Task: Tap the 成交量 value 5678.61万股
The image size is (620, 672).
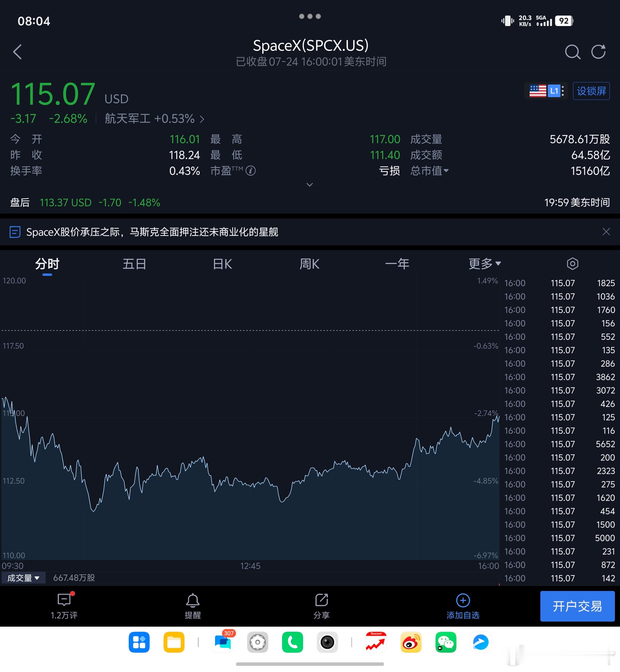Action: (580, 139)
